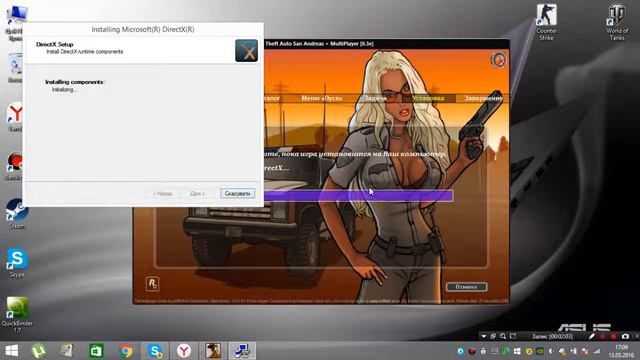Open the Windows Start button
This screenshot has height=360, width=640.
pos(11,351)
